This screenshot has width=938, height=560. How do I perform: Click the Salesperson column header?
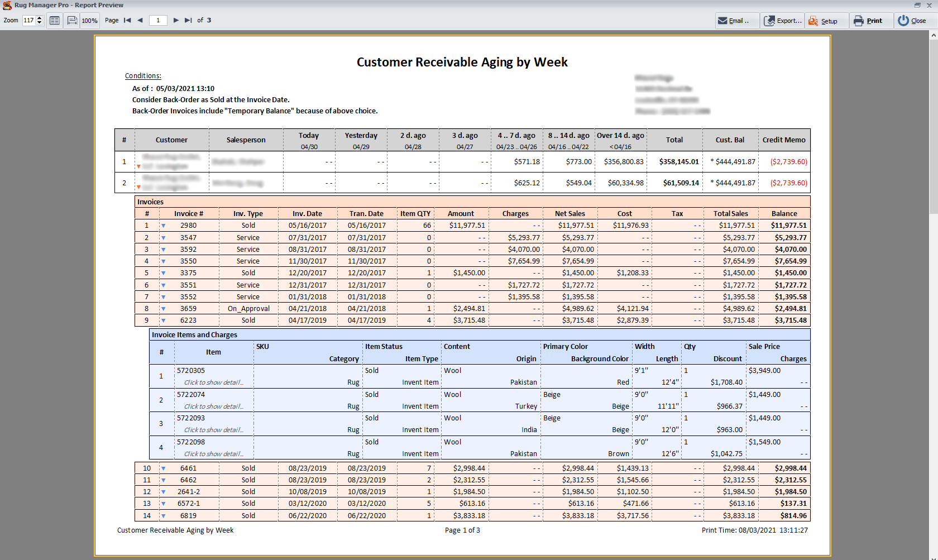[x=246, y=140]
